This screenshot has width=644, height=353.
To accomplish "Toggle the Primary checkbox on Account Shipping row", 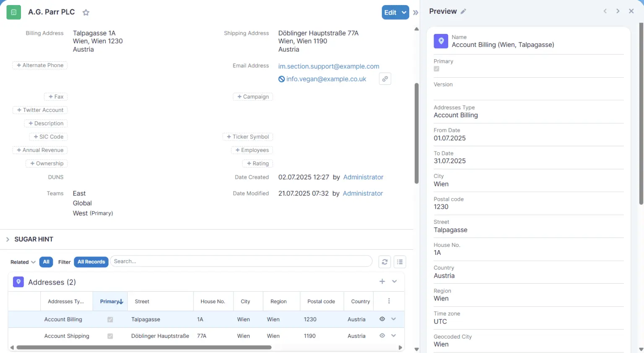I will click(110, 336).
